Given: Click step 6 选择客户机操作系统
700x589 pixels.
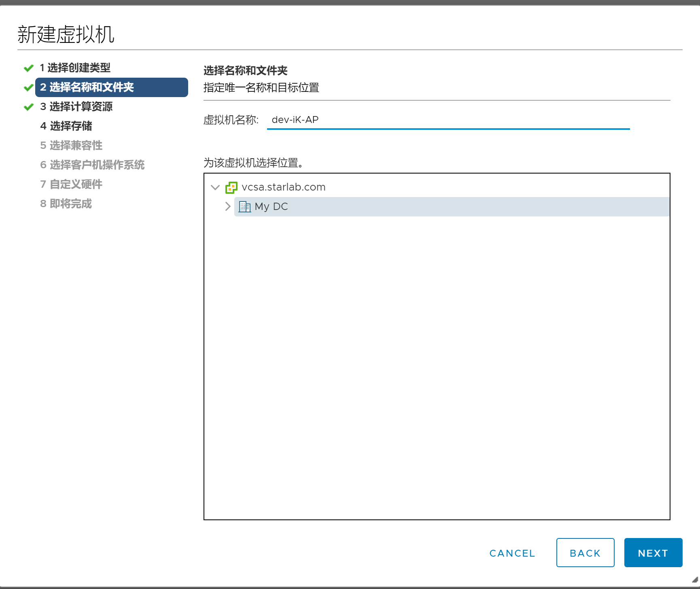Looking at the screenshot, I should (x=92, y=165).
